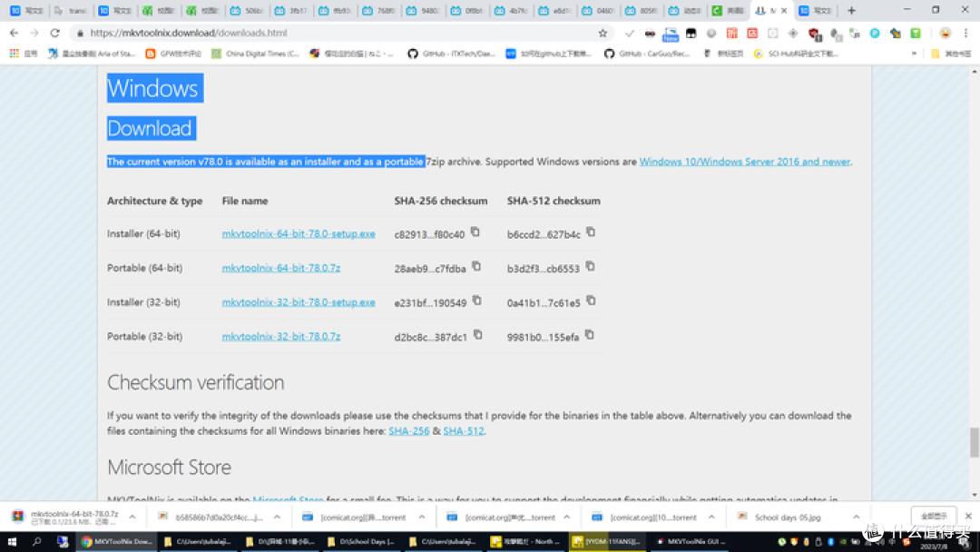Go back to previous page

tap(14, 33)
